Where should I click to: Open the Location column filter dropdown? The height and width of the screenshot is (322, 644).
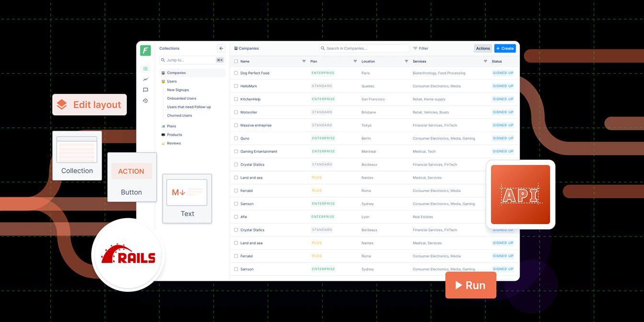406,61
